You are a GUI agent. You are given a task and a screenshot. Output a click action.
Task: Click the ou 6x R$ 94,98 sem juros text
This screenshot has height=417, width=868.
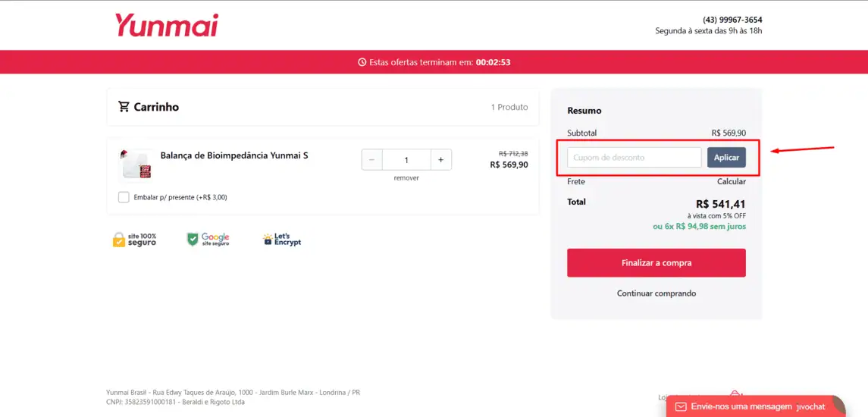point(699,226)
